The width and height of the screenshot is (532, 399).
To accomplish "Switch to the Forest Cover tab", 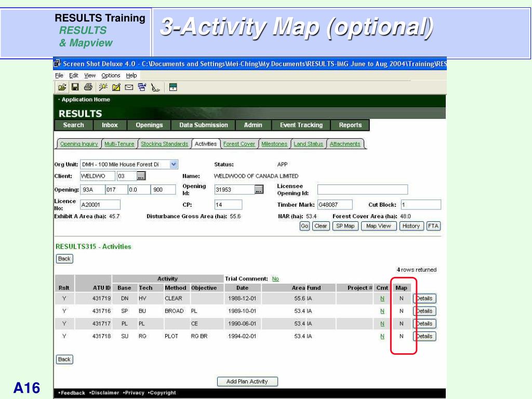I will 239,144.
